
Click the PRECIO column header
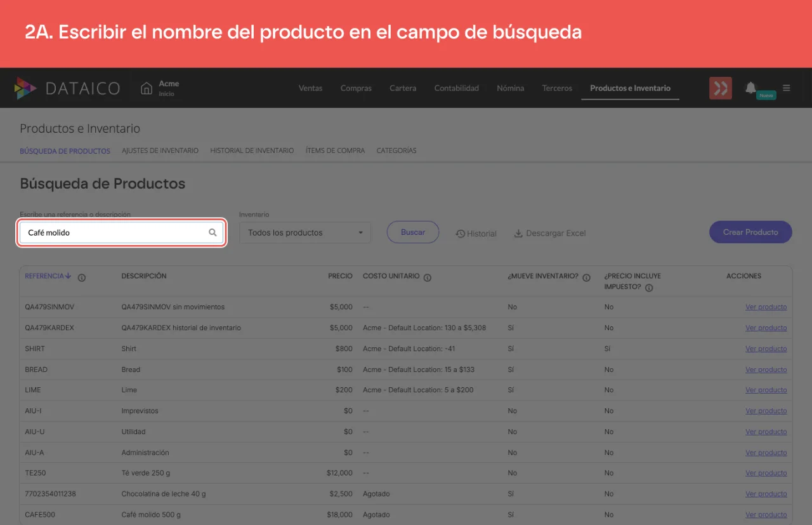coord(340,276)
